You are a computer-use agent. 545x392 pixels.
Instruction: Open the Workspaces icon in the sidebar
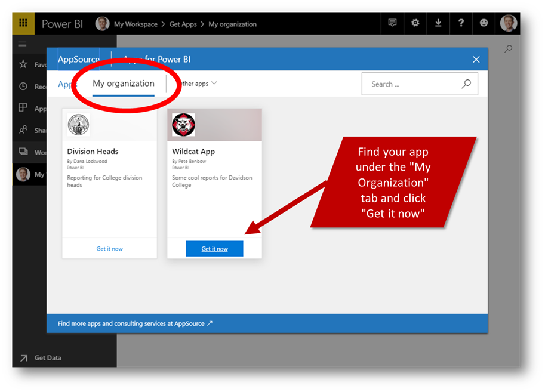coord(23,152)
